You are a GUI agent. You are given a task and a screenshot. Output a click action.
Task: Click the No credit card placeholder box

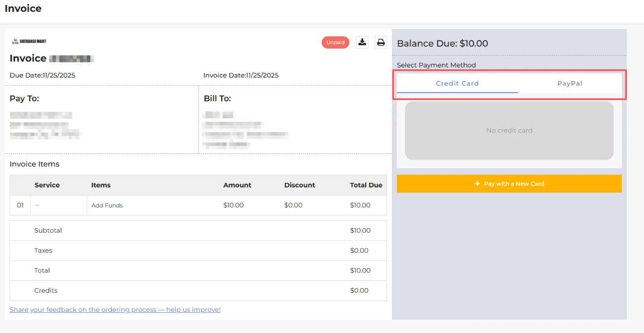point(509,130)
